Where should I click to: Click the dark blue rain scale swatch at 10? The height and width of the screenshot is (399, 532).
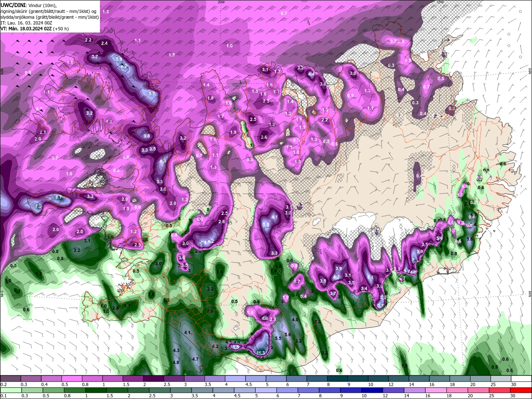(371, 390)
